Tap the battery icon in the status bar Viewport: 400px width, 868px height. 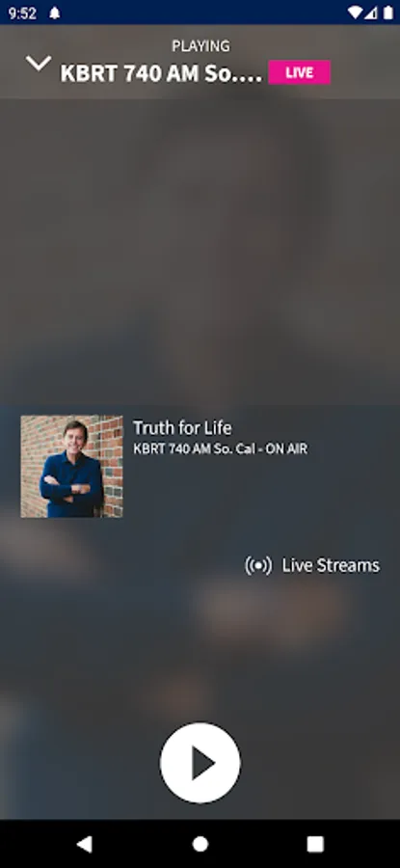pos(387,13)
